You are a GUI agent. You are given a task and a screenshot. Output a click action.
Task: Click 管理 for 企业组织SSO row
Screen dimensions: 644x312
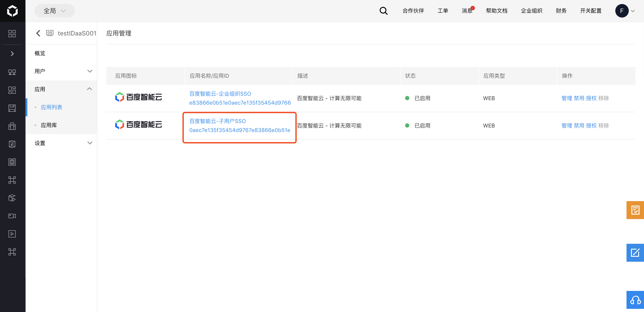point(566,98)
